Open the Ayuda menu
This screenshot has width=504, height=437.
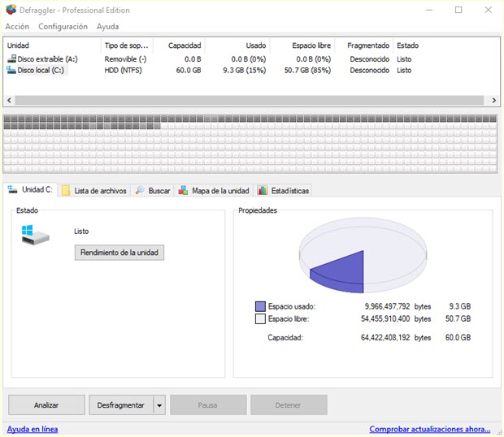click(x=107, y=26)
